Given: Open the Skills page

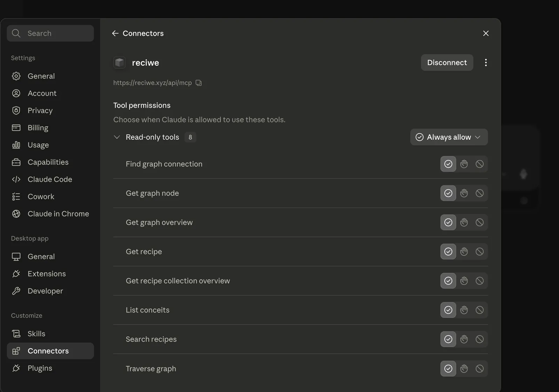Looking at the screenshot, I should [50, 334].
